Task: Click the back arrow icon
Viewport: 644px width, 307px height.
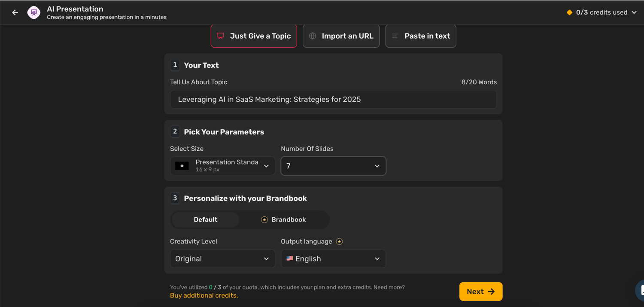Action: tap(15, 12)
